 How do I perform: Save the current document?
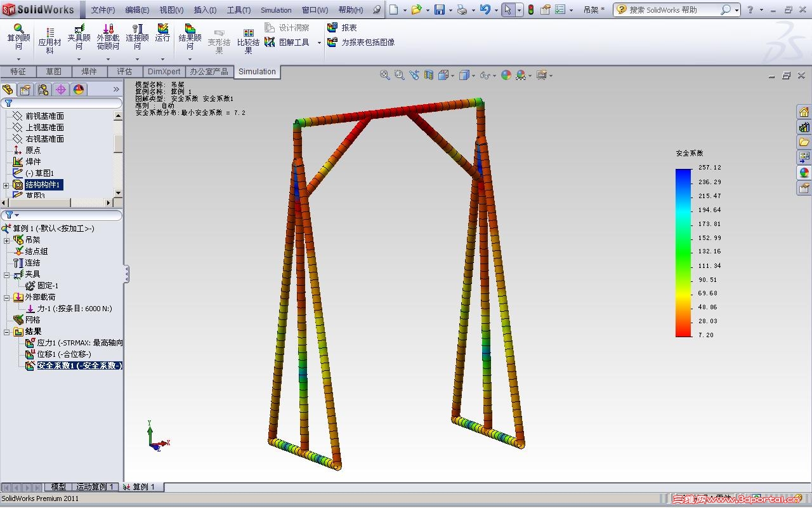click(x=439, y=10)
